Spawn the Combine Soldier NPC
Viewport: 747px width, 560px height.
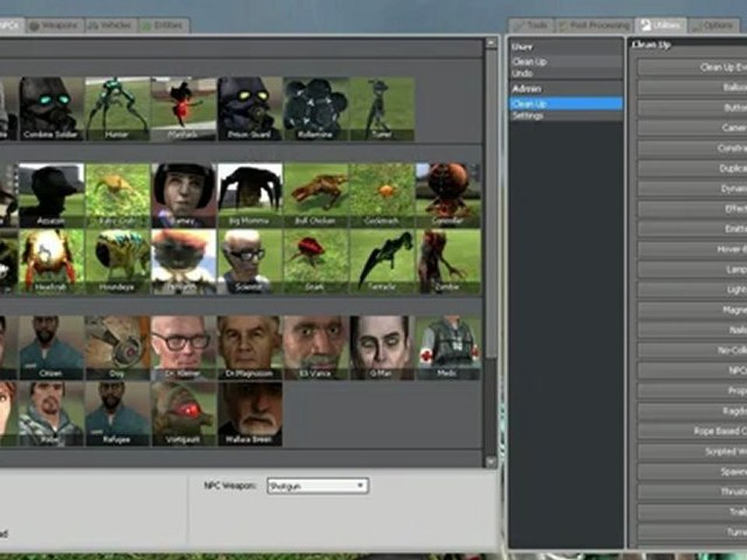click(51, 109)
